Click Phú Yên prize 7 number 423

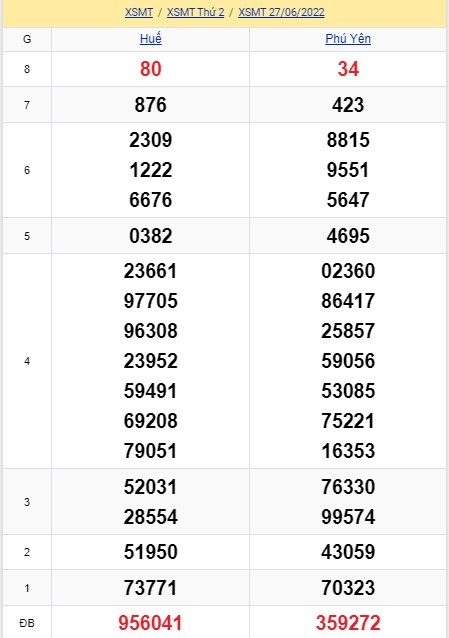coord(348,105)
